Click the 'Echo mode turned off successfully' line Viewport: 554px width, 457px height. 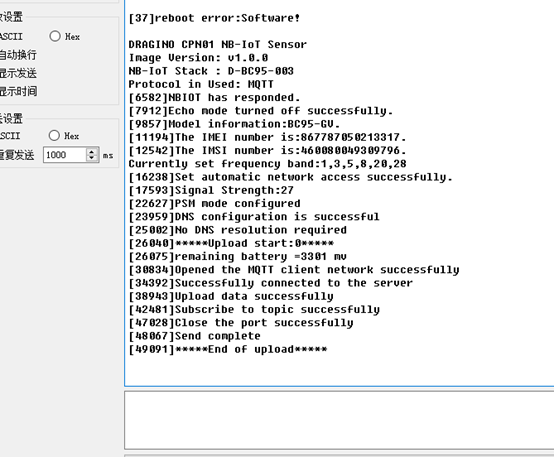click(x=260, y=111)
